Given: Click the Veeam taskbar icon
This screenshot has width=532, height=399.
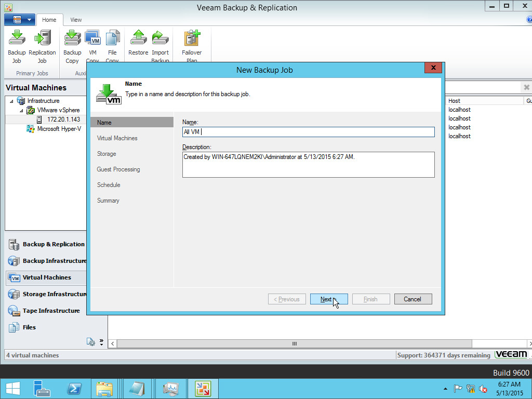Looking at the screenshot, I should click(x=203, y=389).
